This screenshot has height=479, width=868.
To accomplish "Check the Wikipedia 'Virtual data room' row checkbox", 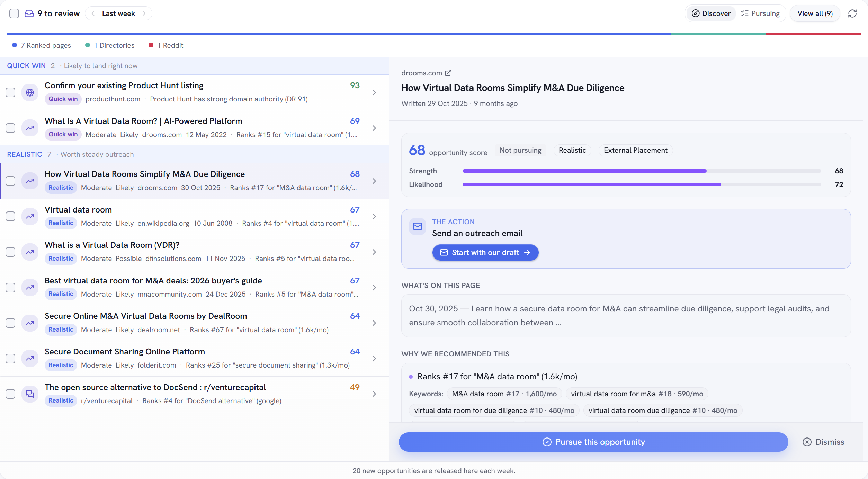I will 10,216.
